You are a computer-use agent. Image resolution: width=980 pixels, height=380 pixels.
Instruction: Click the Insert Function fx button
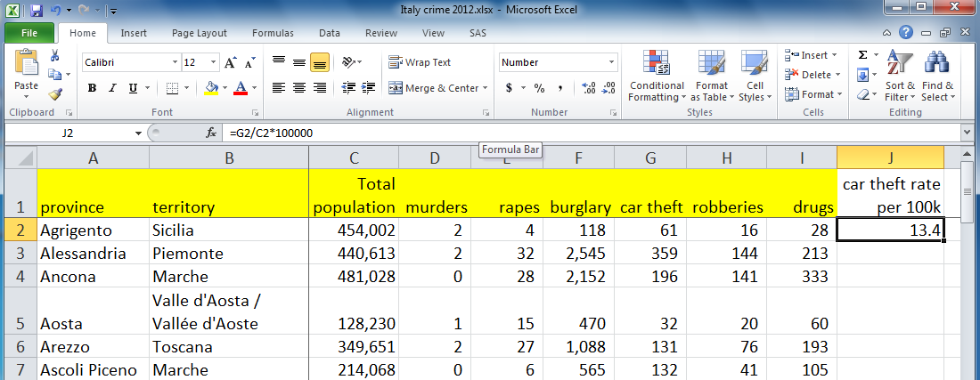coord(211,133)
